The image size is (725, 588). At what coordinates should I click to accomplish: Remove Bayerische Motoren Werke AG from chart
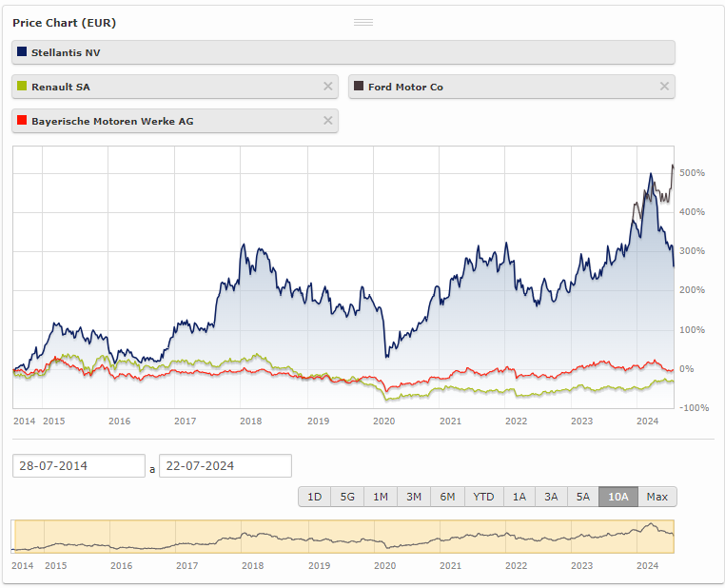tap(328, 121)
